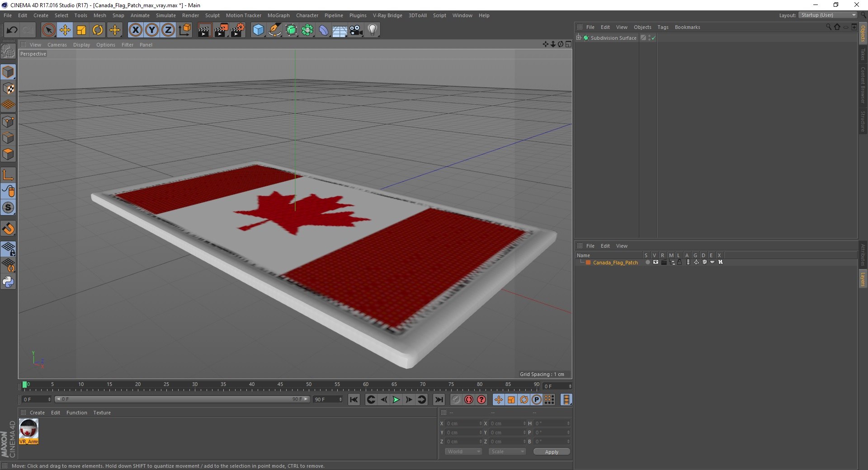Open Edit Render Settings

(238, 30)
